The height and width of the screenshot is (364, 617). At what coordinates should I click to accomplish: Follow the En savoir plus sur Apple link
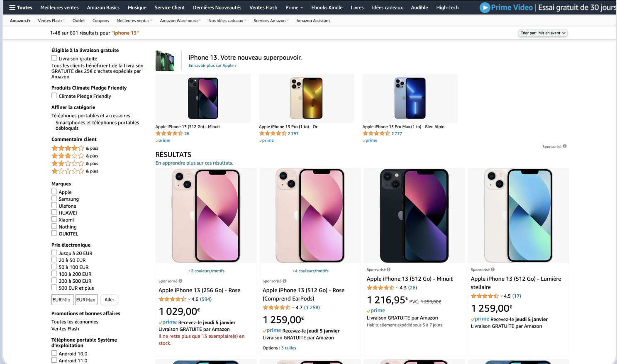(x=212, y=66)
